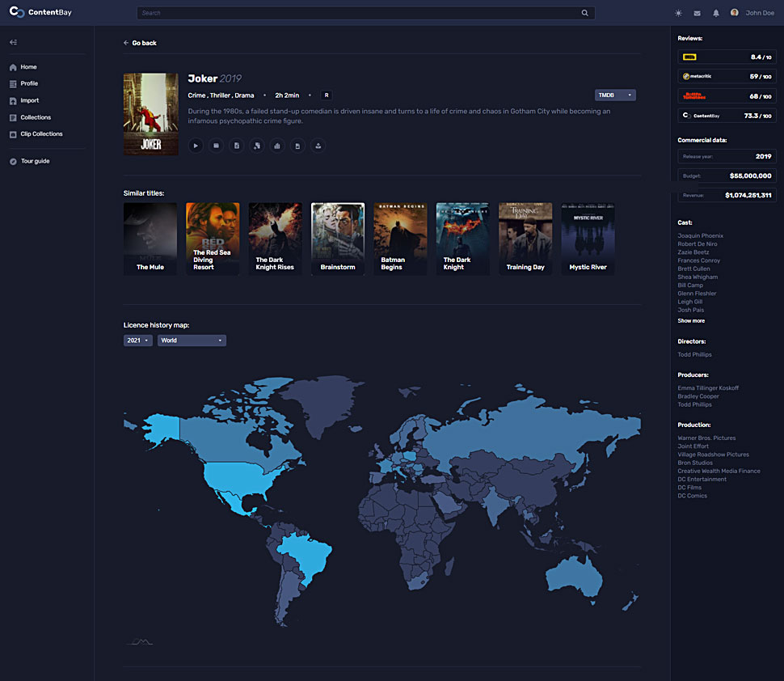784x681 pixels.
Task: Open the Brainstorm title card
Action: coord(338,239)
